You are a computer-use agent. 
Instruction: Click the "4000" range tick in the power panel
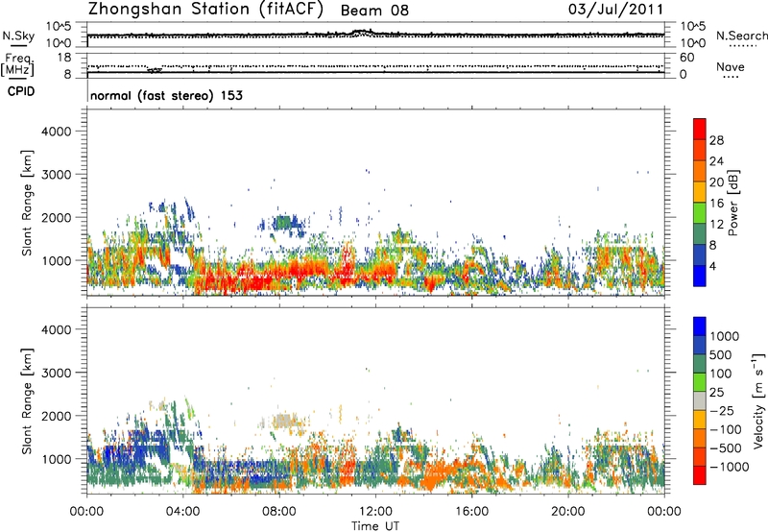pyautogui.click(x=57, y=132)
